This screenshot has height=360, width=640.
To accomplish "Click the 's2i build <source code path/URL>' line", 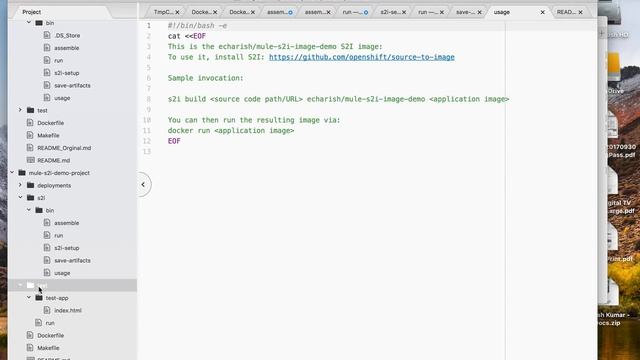I will point(338,99).
